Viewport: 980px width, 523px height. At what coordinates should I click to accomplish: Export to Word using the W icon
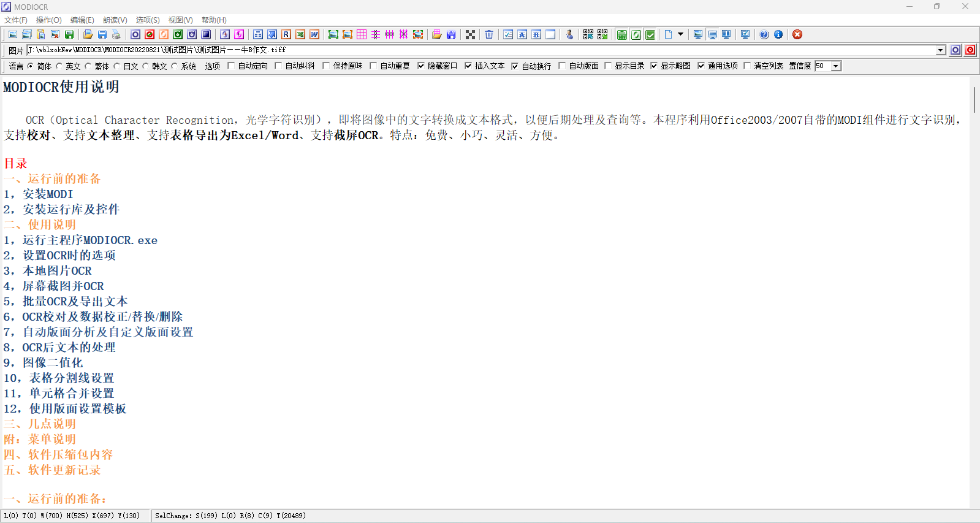tap(314, 34)
